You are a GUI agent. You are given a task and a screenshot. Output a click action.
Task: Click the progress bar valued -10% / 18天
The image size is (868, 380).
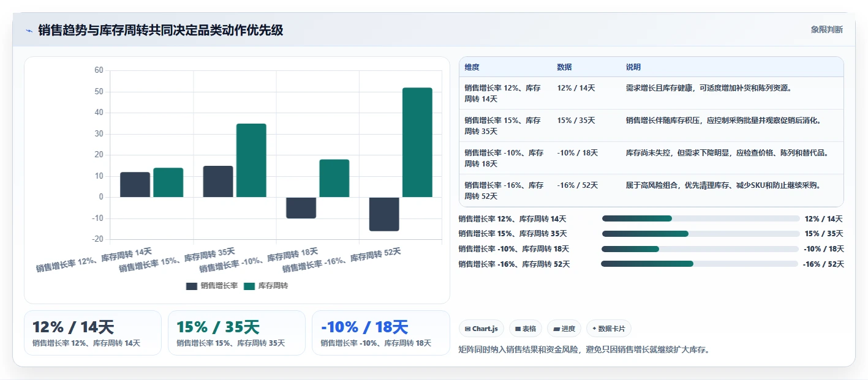point(700,249)
